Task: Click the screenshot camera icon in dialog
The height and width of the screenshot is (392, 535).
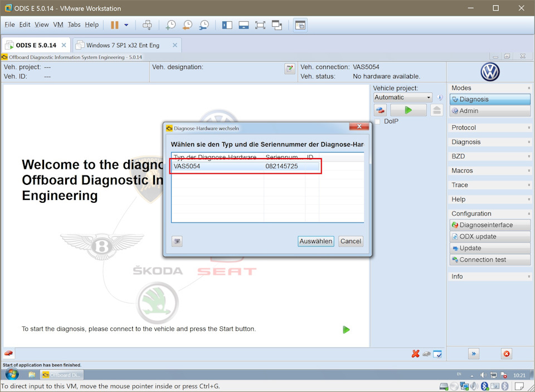Action: (x=177, y=241)
